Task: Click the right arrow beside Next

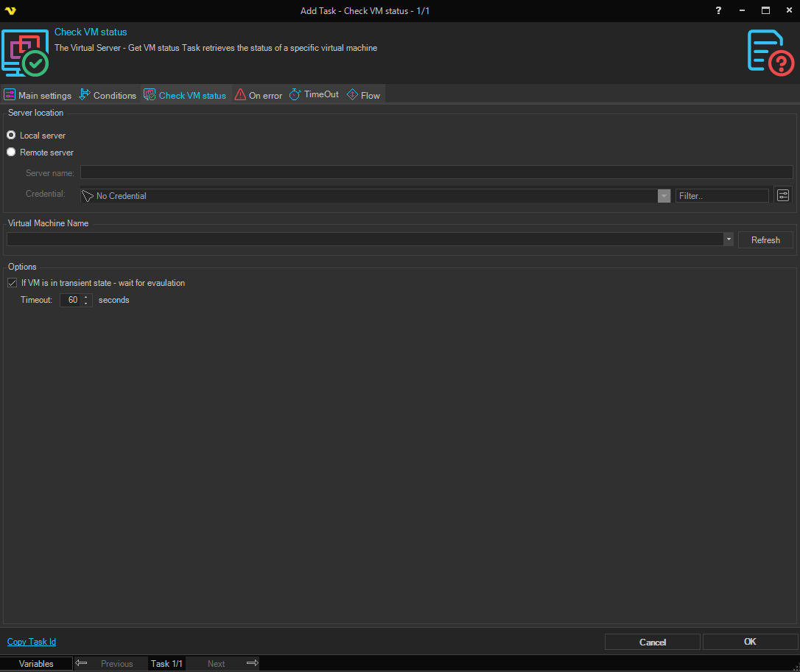Action: coord(252,663)
